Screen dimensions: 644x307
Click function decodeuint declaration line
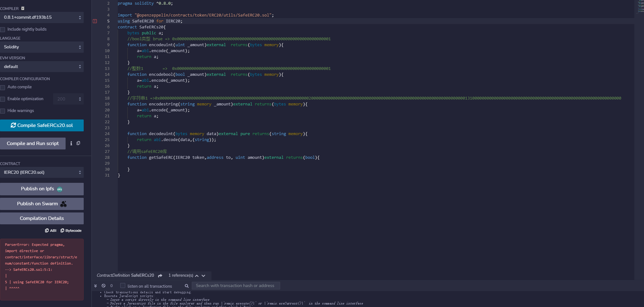point(217,134)
